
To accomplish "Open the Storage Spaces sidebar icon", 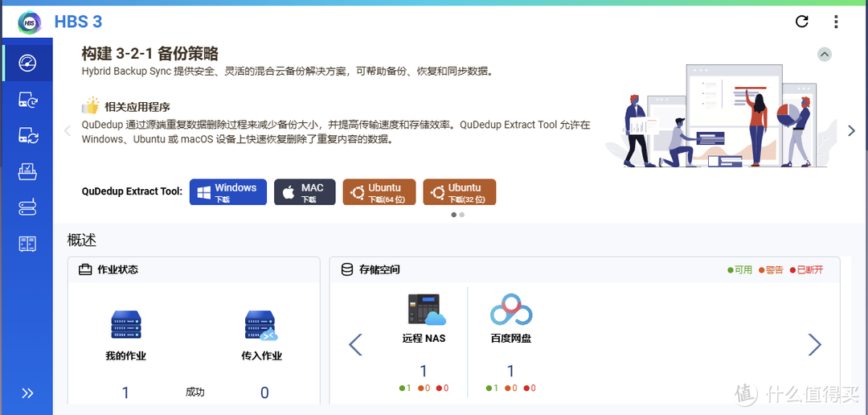I will point(27,207).
